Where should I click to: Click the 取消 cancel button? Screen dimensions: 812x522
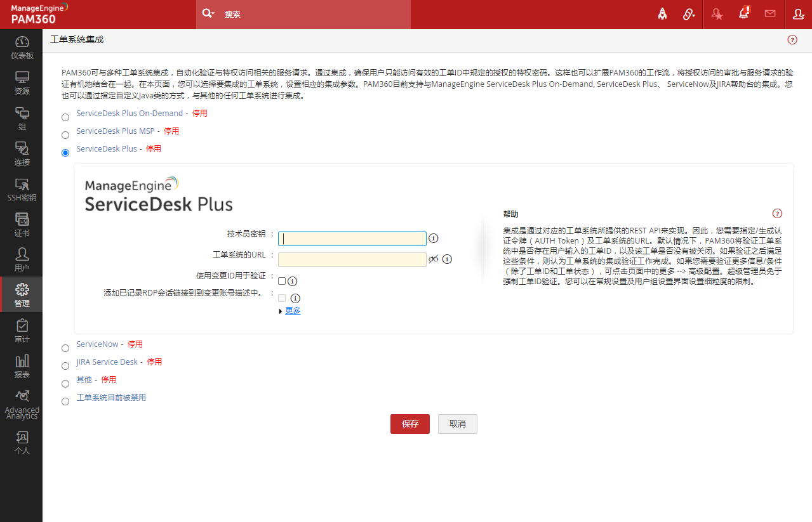tap(457, 424)
